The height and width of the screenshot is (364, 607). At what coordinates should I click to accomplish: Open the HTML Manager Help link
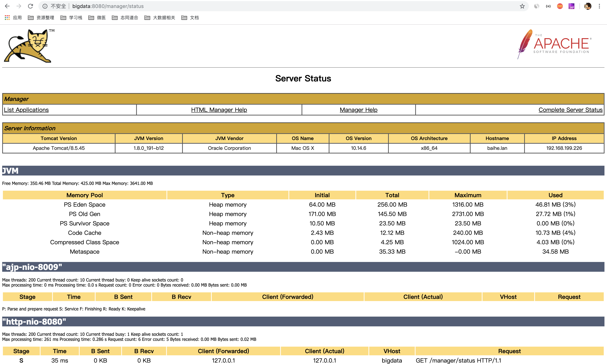click(219, 110)
